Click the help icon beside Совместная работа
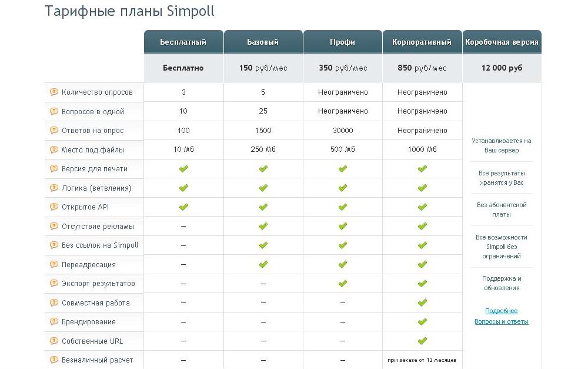 [54, 302]
